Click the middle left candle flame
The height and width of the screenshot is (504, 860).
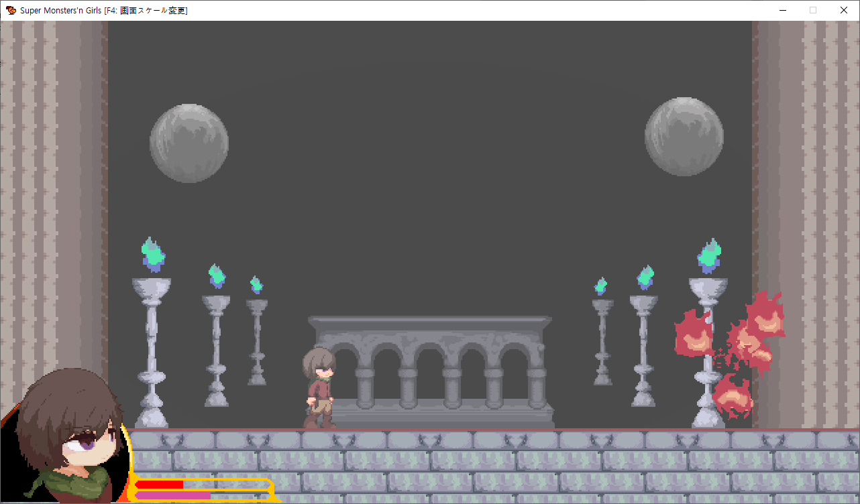click(x=217, y=275)
